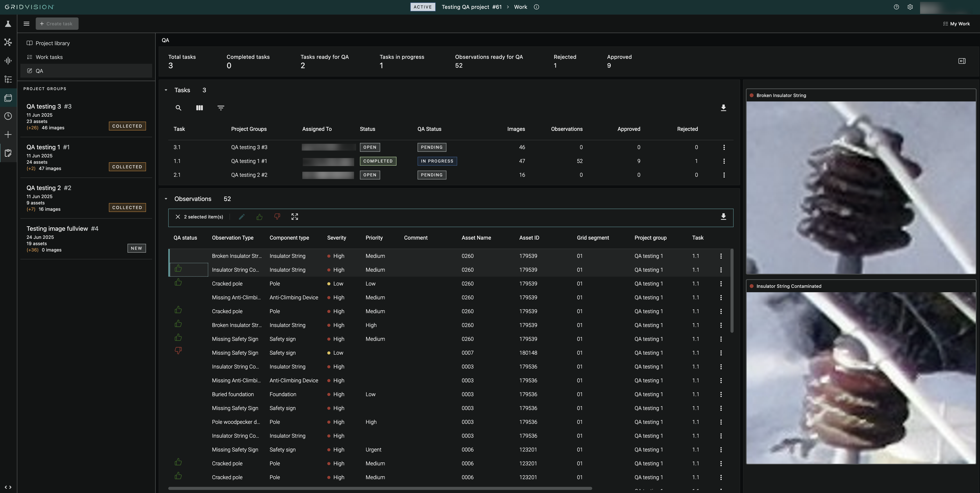Open the filter icon in Tasks toolbar
Screen dimensions: 980x493
[221, 108]
